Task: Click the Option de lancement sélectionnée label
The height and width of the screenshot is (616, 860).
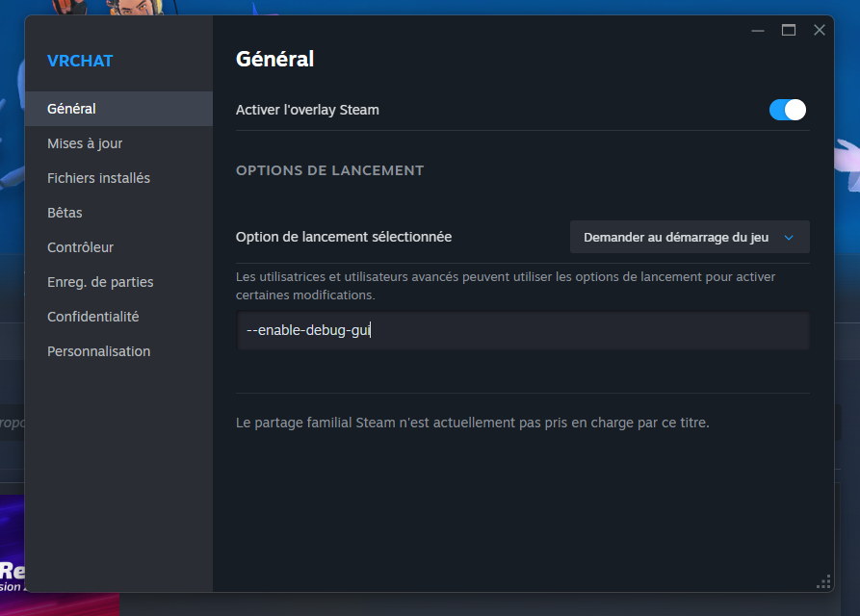Action: 344,237
